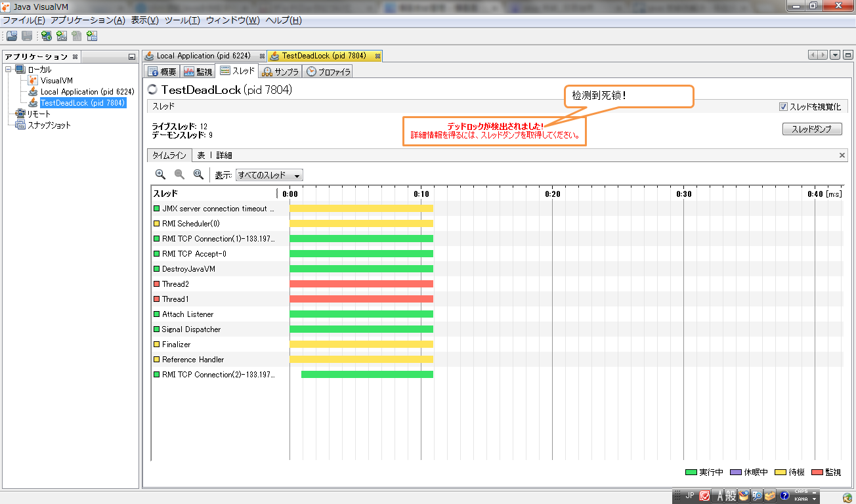Select the スレッド tab

[237, 71]
